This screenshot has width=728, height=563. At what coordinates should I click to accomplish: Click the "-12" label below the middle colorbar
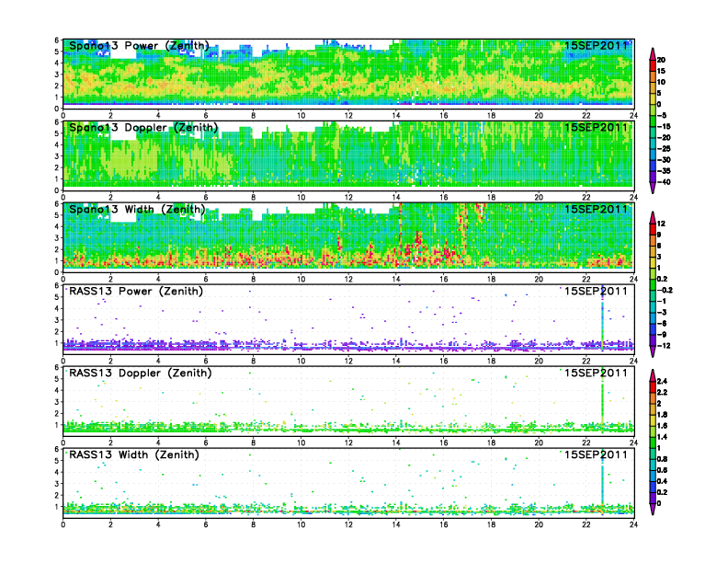(664, 346)
